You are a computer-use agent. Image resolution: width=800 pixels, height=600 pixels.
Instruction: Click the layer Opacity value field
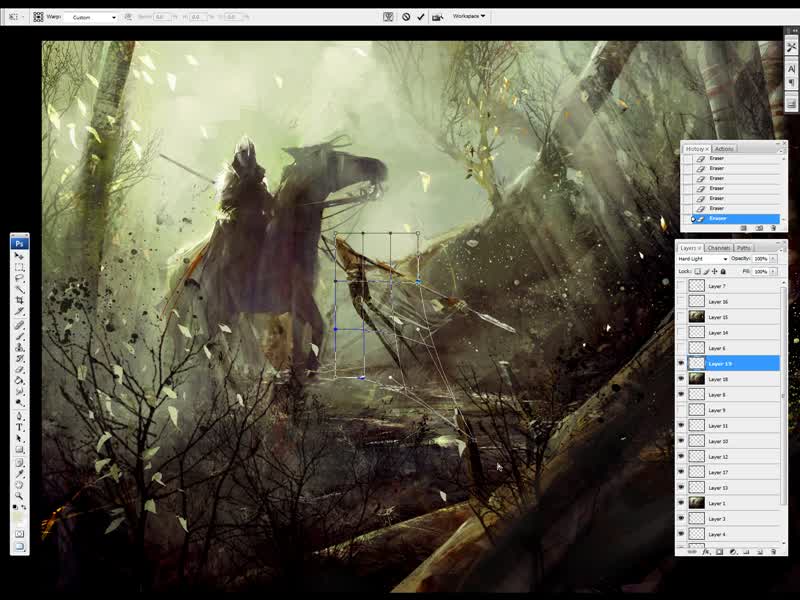click(761, 259)
